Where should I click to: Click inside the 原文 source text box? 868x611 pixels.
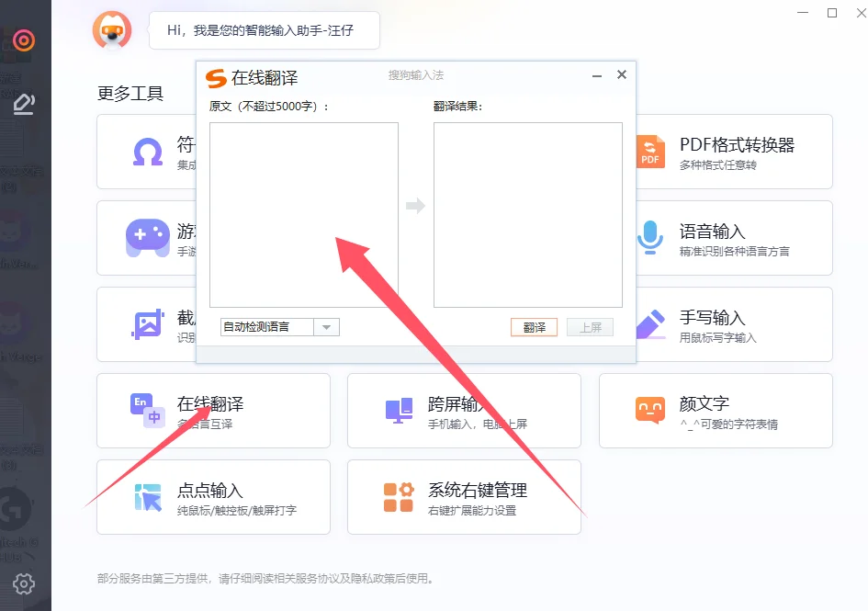click(304, 215)
